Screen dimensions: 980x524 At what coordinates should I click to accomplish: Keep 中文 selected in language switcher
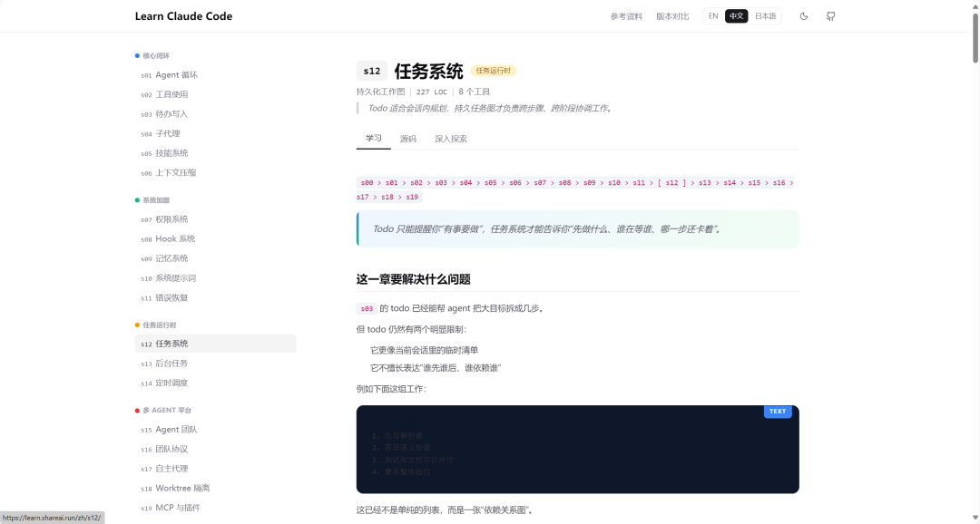pyautogui.click(x=737, y=15)
